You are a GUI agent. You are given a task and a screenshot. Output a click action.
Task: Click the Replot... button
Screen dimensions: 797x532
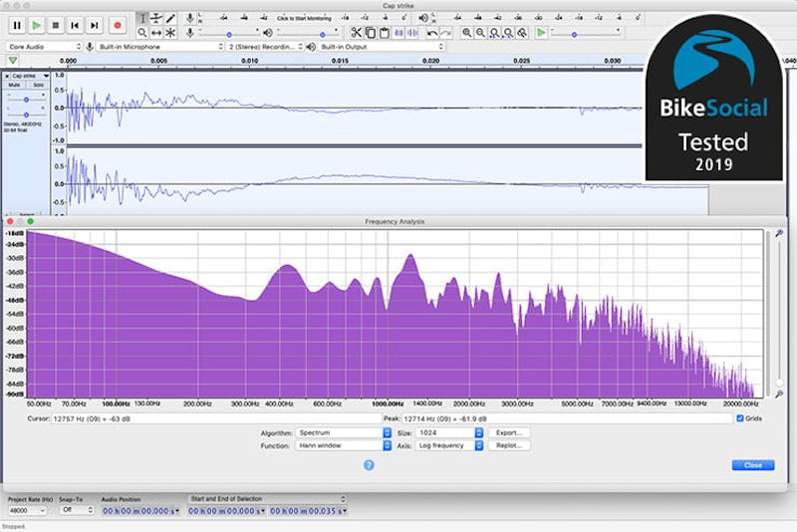coord(509,445)
